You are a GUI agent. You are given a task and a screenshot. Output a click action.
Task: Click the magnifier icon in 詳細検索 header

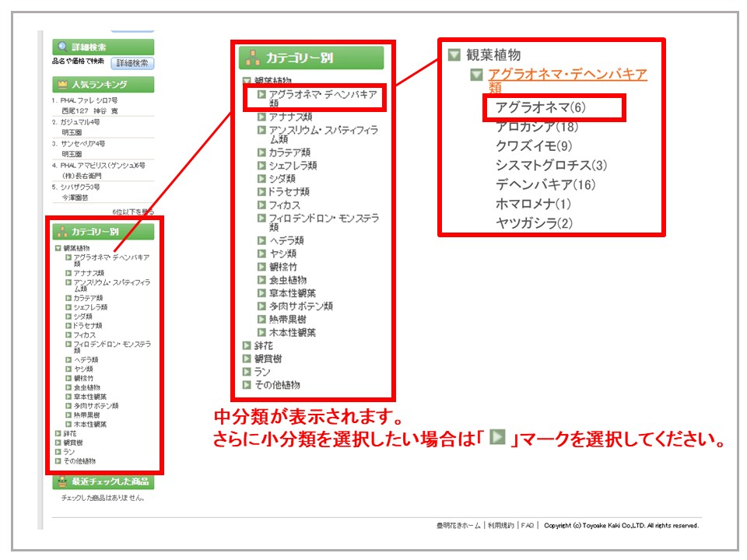pos(62,47)
